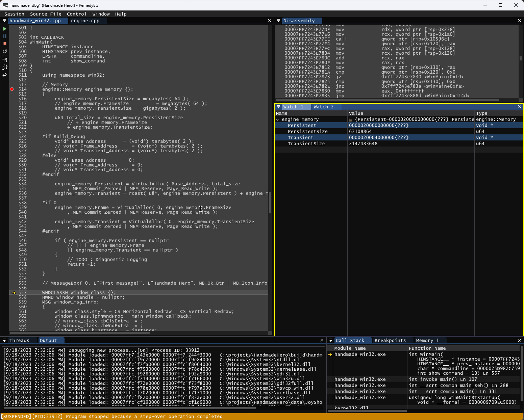This screenshot has height=420, width=524.
Task: Restart the debug session with circular arrow
Action: (5, 51)
